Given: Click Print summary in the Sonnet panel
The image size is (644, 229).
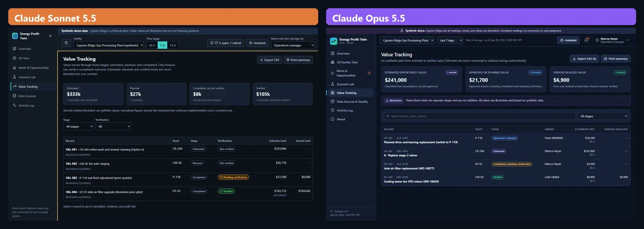Looking at the screenshot, I should tap(298, 60).
